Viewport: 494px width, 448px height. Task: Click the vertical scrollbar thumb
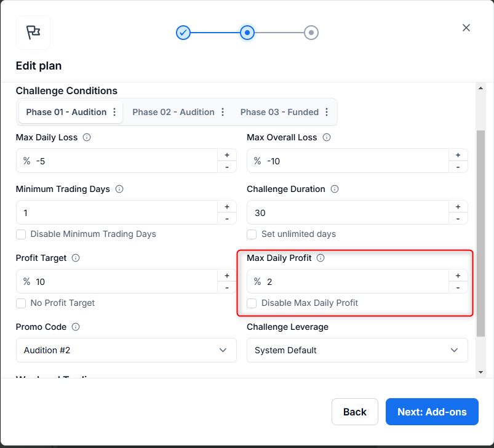(481, 233)
